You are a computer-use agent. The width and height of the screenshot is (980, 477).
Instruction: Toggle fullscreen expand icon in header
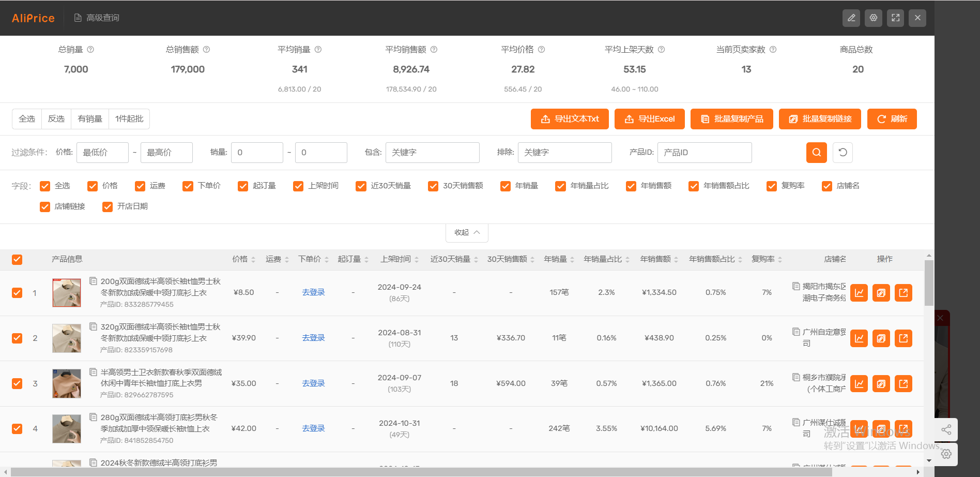click(x=896, y=18)
